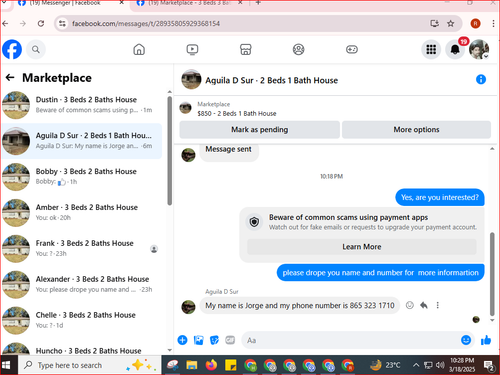Open Alexander 3 Beds 2 Baths conversation
Viewport: 500px width, 375px height.
click(x=82, y=285)
